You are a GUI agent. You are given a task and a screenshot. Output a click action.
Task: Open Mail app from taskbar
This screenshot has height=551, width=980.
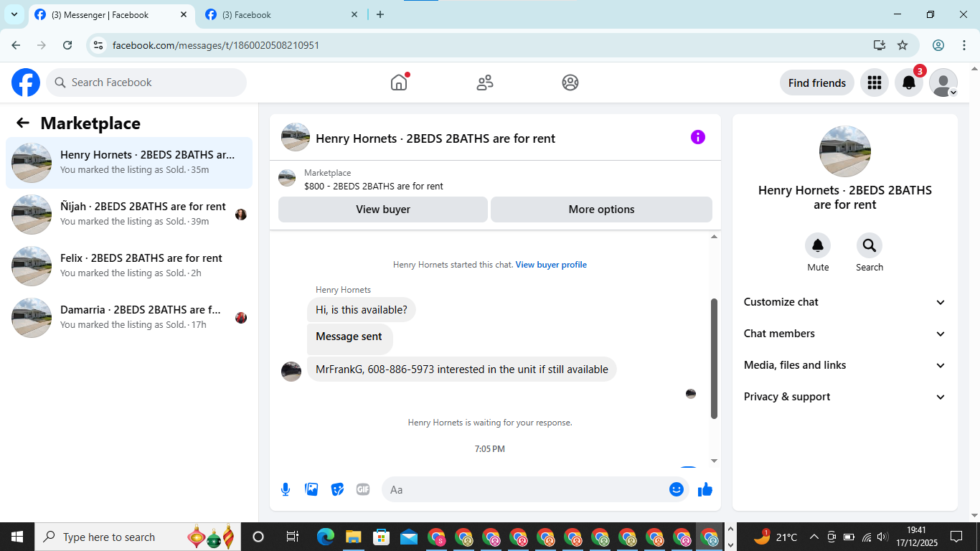pos(409,537)
